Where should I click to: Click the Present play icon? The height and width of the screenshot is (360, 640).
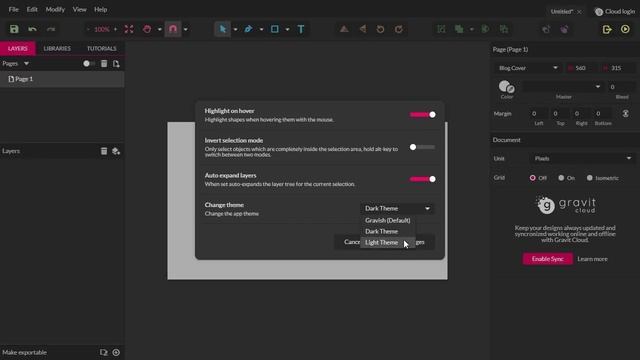[x=625, y=29]
